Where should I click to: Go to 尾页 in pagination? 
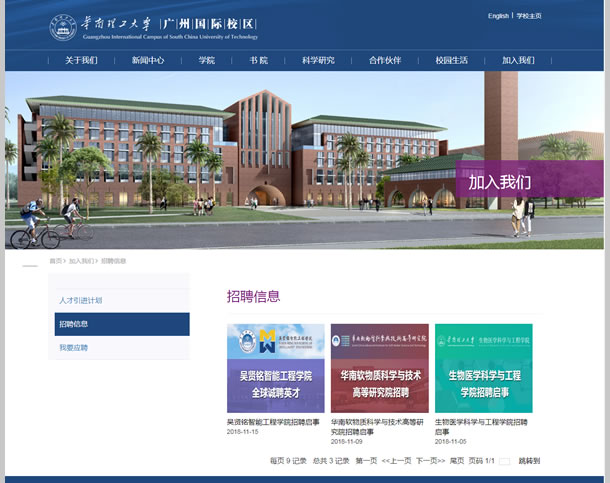pos(457,461)
